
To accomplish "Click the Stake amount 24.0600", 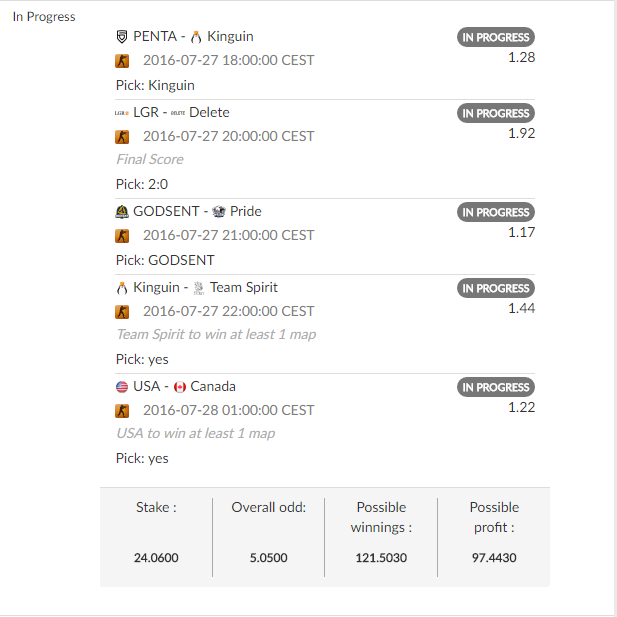I will (x=156, y=557).
